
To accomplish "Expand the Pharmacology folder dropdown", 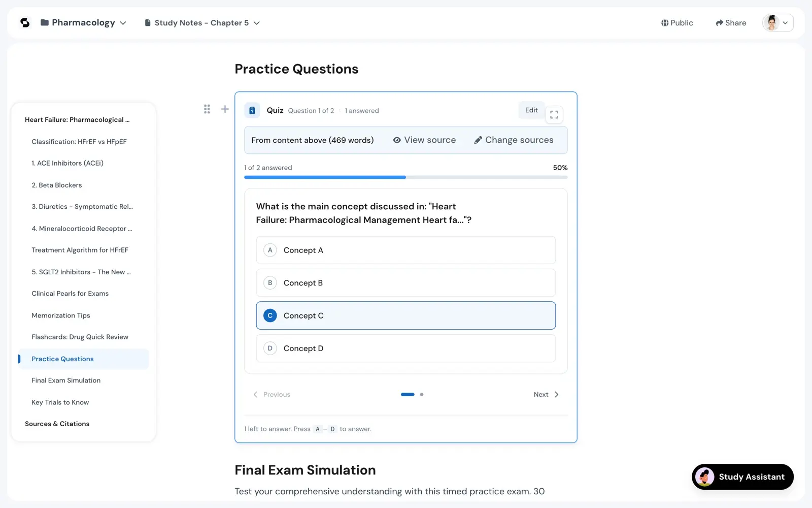I will tap(123, 23).
